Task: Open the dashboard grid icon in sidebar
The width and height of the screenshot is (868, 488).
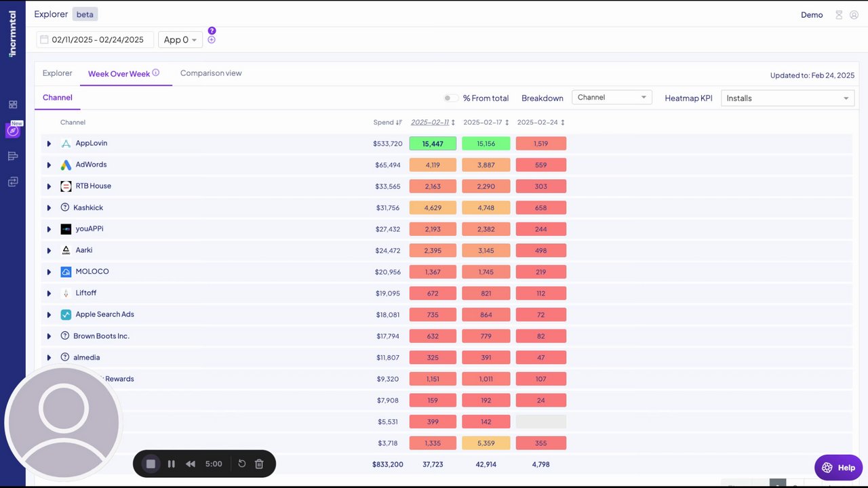Action: (13, 104)
